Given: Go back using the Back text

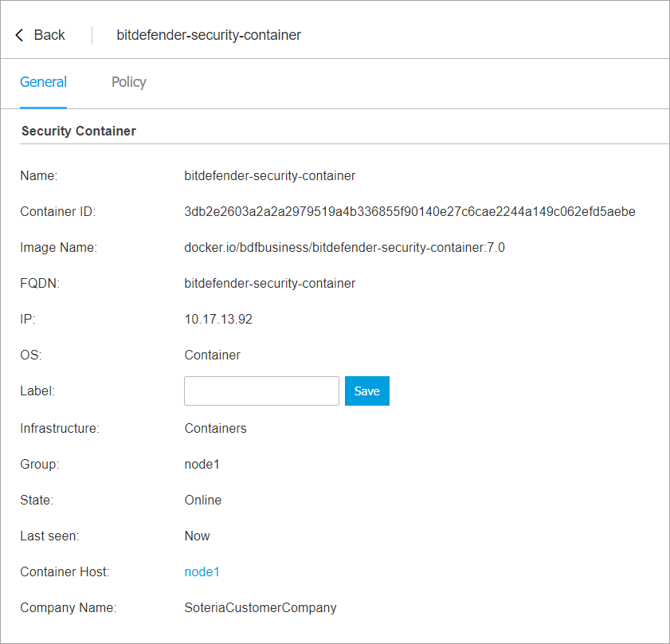Looking at the screenshot, I should pos(49,35).
